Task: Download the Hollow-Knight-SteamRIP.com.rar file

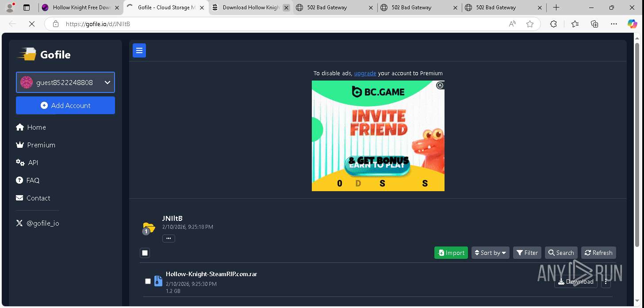Action: tap(576, 281)
